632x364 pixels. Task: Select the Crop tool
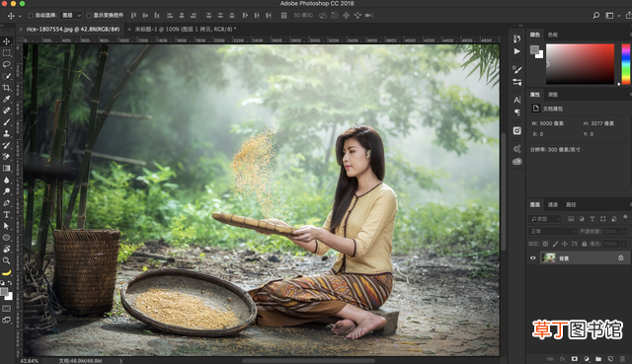(x=7, y=88)
